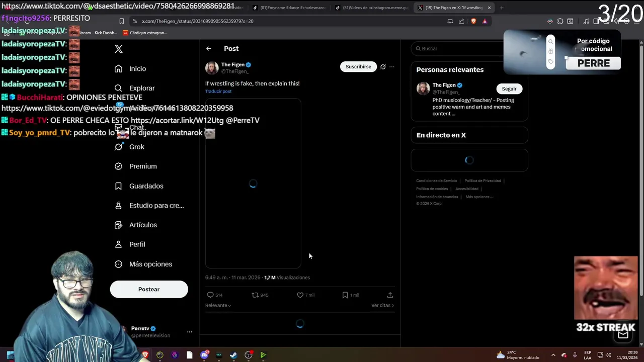Open Inicio in the X sidebar
Viewport: 644px width, 362px height.
[x=130, y=69]
